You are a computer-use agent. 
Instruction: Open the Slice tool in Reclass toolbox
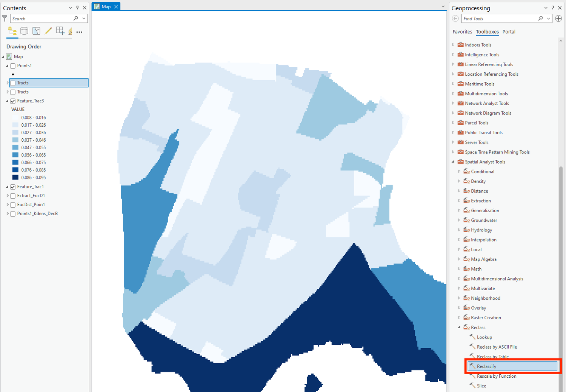(x=481, y=386)
